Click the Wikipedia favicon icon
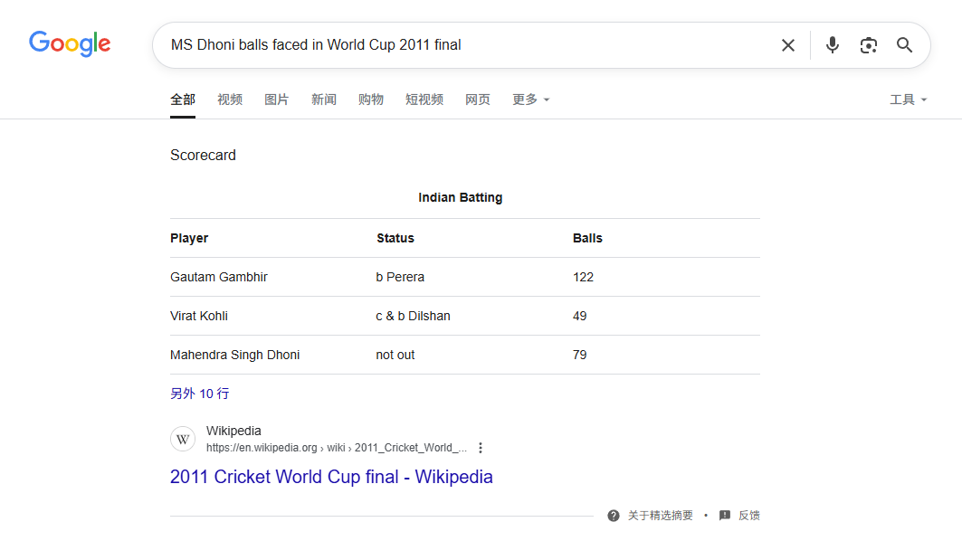The image size is (962, 560). point(184,439)
